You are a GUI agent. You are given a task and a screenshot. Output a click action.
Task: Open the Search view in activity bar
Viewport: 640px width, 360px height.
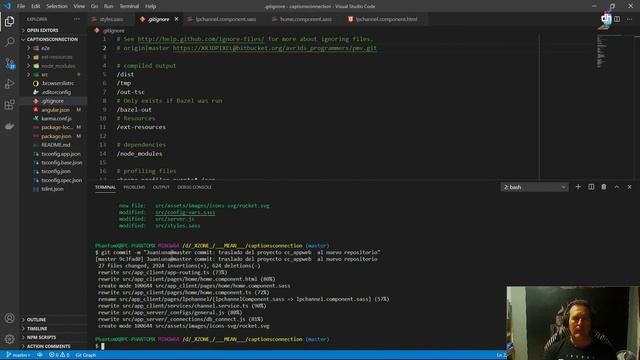click(9, 42)
